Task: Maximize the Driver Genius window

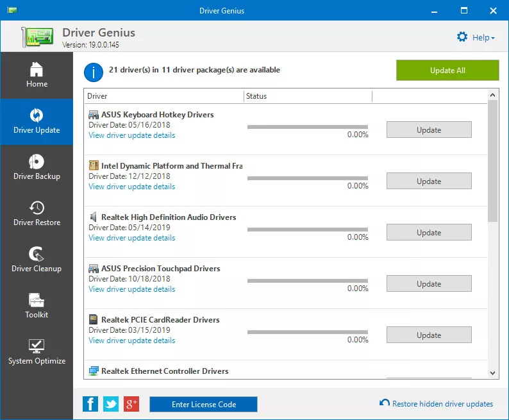Action: pos(464,10)
